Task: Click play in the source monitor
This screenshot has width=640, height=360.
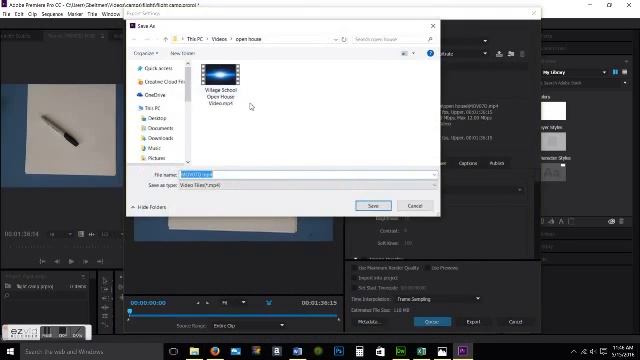Action: point(71,261)
